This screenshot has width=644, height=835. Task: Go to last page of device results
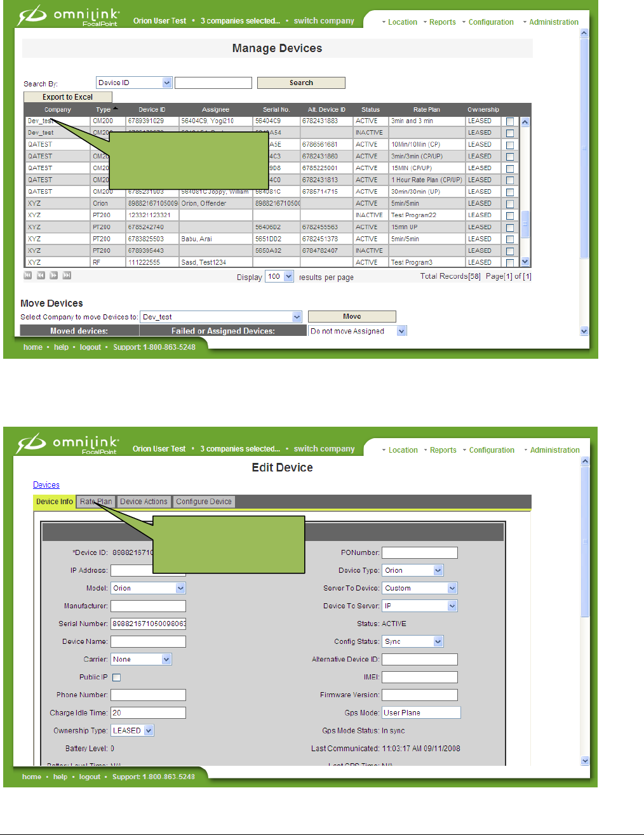(x=67, y=276)
